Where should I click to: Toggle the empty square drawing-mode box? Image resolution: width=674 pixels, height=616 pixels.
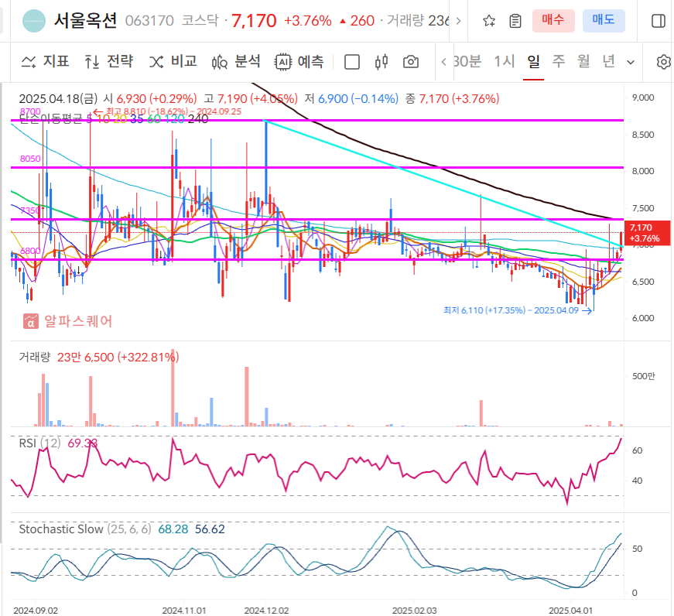coord(352,61)
